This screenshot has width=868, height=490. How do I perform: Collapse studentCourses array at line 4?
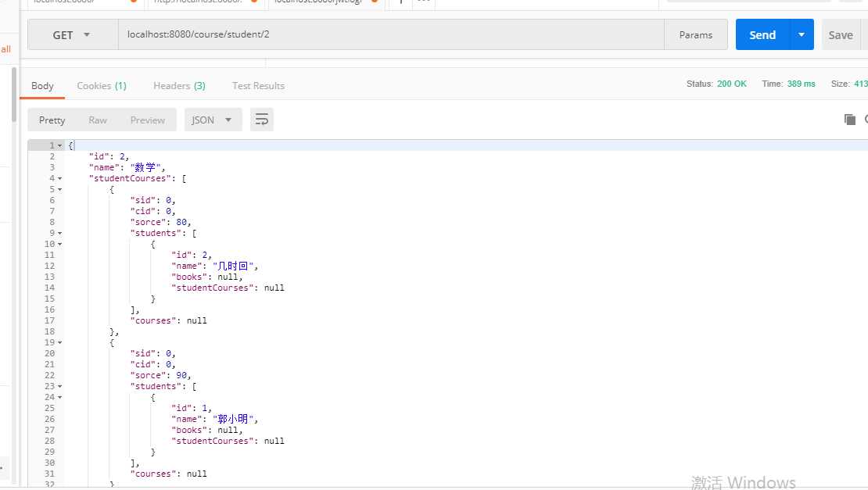pos(59,179)
